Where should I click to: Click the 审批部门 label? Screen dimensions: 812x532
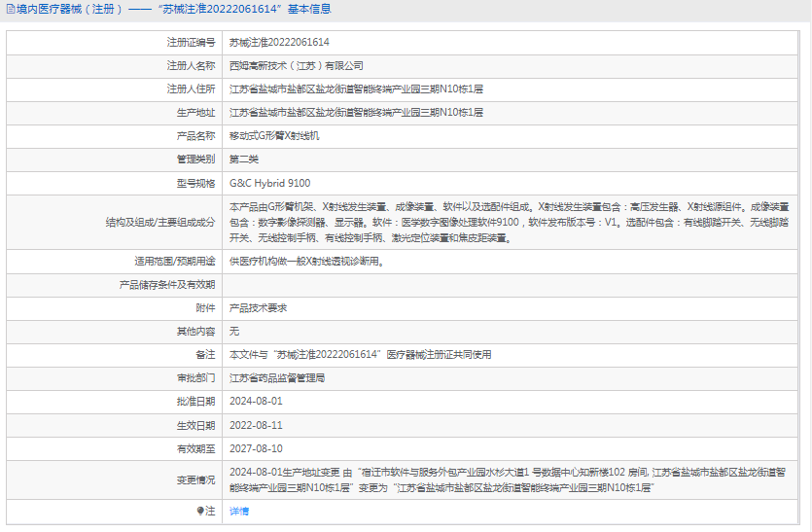(x=195, y=378)
